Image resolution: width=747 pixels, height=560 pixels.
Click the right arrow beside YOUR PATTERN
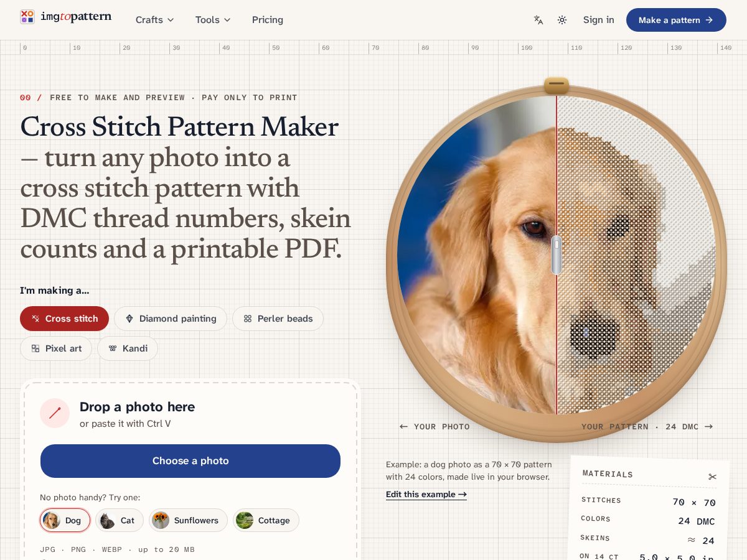point(708,426)
